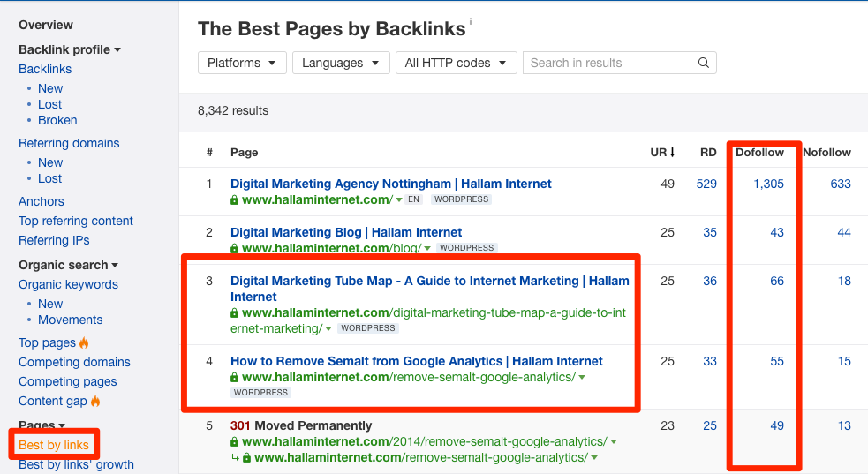Open the Languages dropdown filter
Viewport: 868px width, 474px height.
[x=341, y=63]
